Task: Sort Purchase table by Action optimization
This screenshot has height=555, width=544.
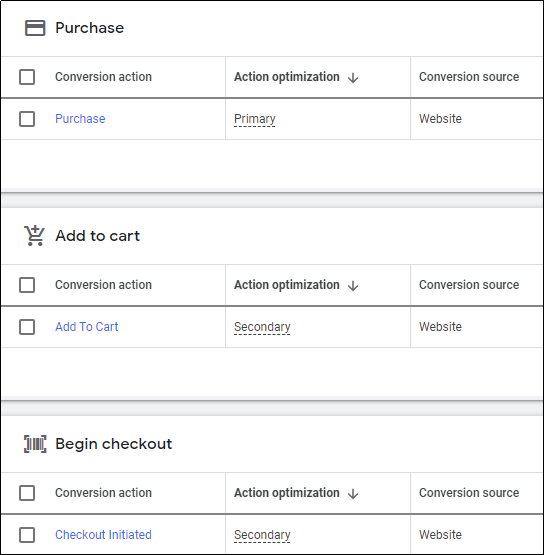Action: tap(287, 77)
